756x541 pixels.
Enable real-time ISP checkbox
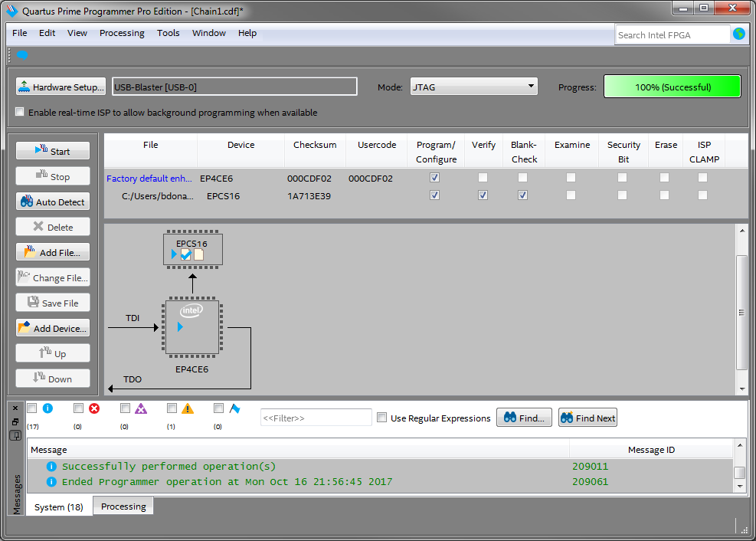[x=20, y=112]
